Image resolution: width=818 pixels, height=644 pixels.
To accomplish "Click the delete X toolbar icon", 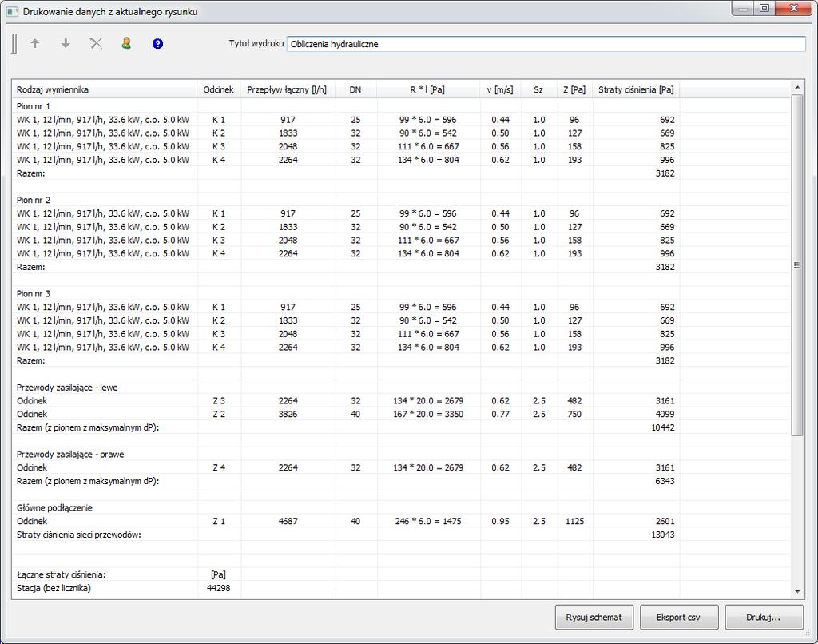I will (96, 43).
